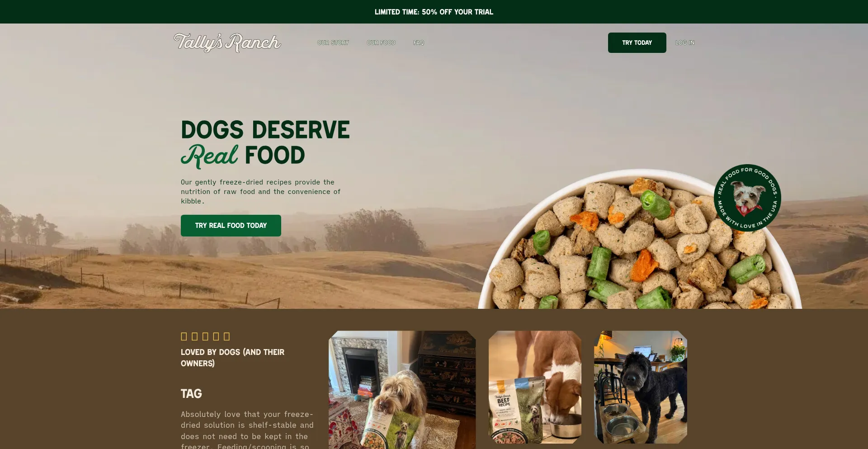Screen dimensions: 868x449
Task: Click the Try Today button
Action: pyautogui.click(x=637, y=43)
